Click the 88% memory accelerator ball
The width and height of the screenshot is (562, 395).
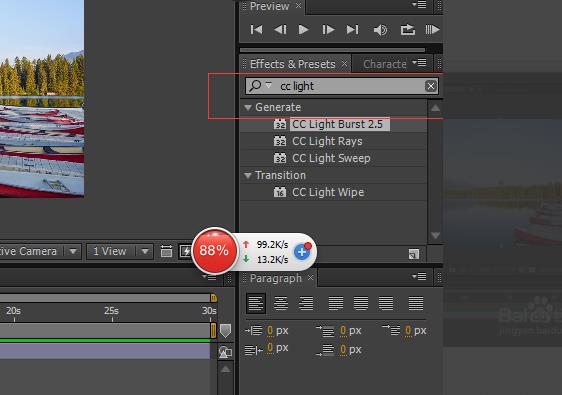pos(214,251)
